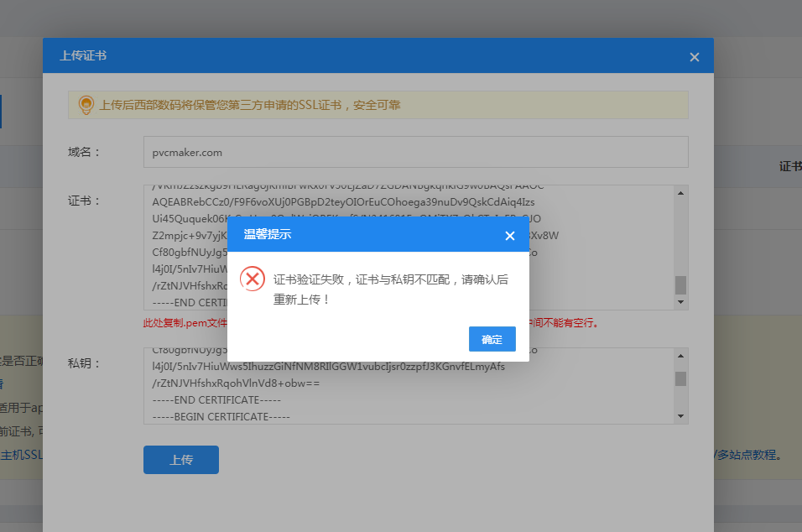Click the red error cross icon
The image size is (802, 532).
(253, 279)
